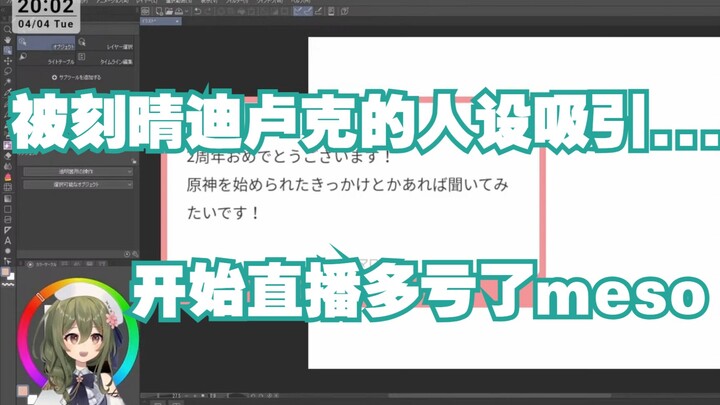The image size is (720, 405).
Task: Toggle Snap to Ruler
Action: pyautogui.click(x=298, y=11)
